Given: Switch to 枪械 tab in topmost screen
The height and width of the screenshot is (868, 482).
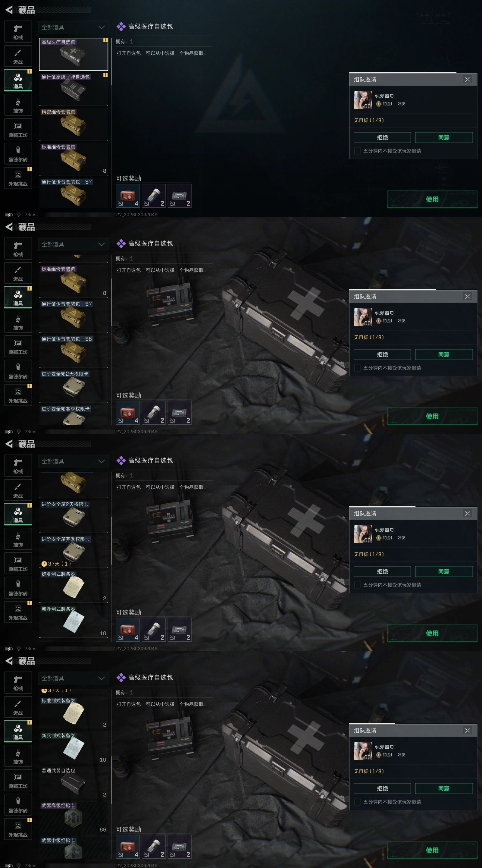Looking at the screenshot, I should pyautogui.click(x=18, y=32).
